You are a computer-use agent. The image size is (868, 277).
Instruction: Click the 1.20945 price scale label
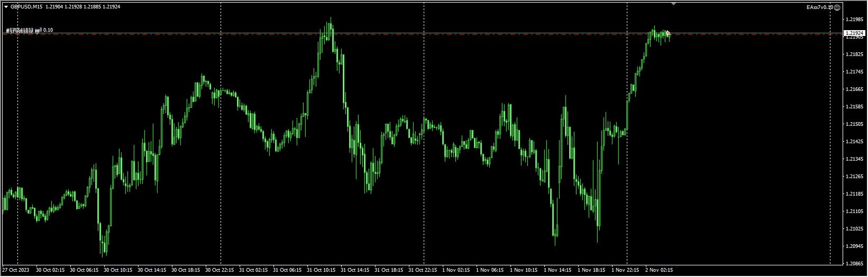click(x=854, y=246)
